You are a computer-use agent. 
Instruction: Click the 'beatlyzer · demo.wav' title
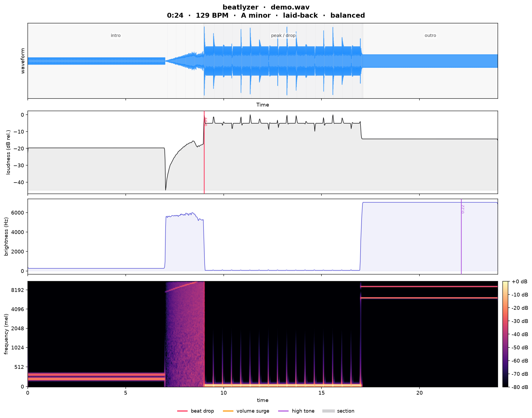pyautogui.click(x=266, y=7)
